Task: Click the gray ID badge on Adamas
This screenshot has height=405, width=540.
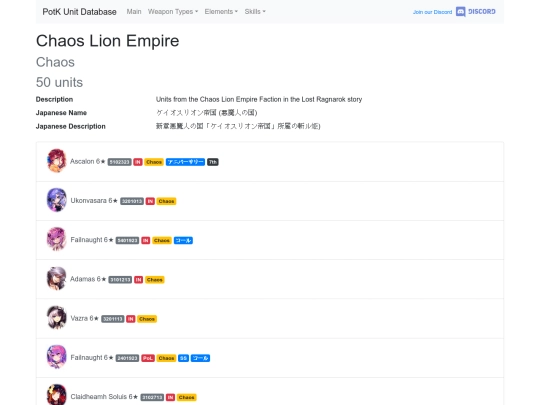Action: [x=120, y=280]
